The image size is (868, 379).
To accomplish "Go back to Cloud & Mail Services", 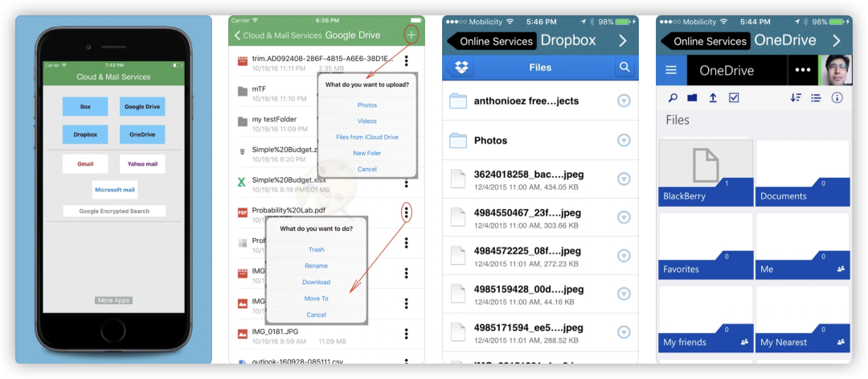I will [x=278, y=35].
